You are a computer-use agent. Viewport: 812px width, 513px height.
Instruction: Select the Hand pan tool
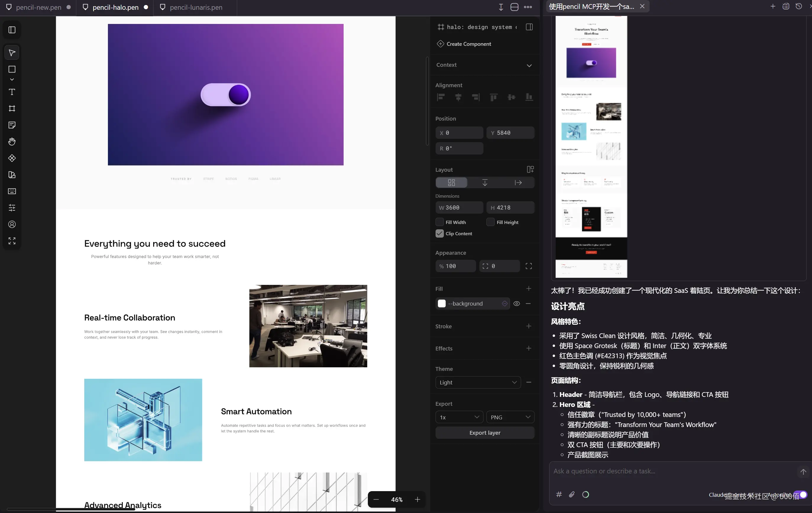click(x=12, y=142)
